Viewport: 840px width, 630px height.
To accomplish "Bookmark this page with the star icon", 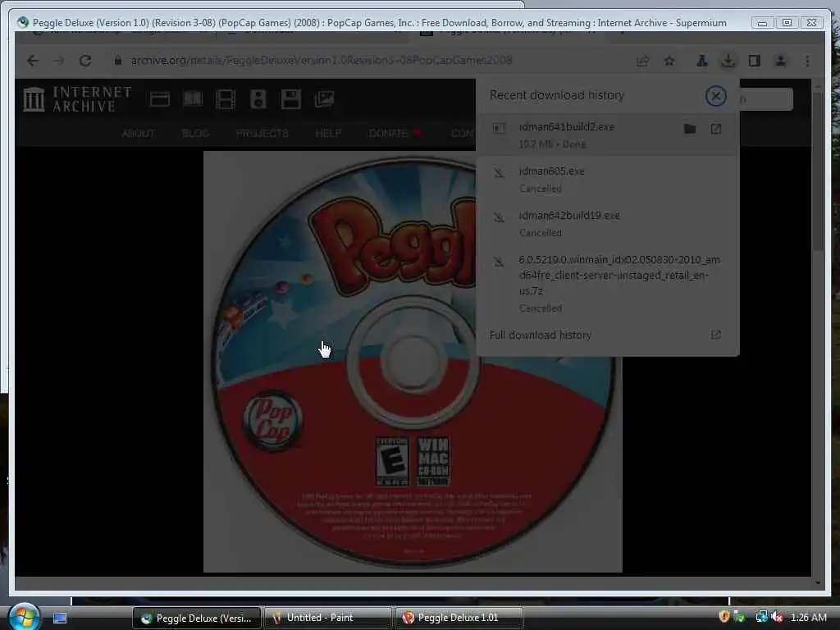I will [x=669, y=61].
